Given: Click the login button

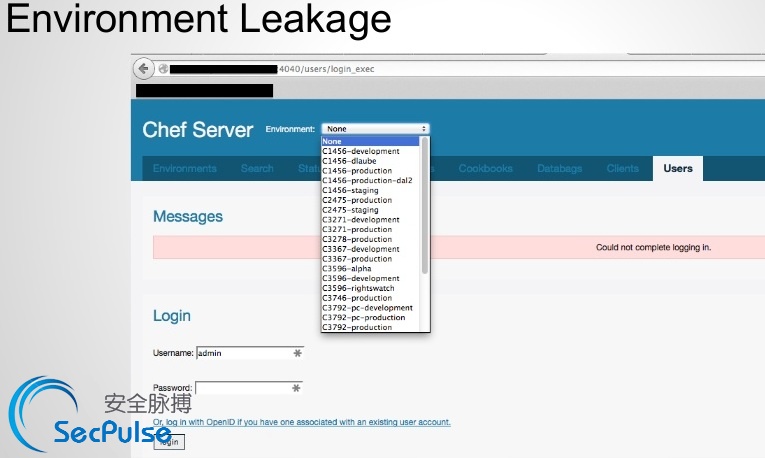Looking at the screenshot, I should pos(169,442).
